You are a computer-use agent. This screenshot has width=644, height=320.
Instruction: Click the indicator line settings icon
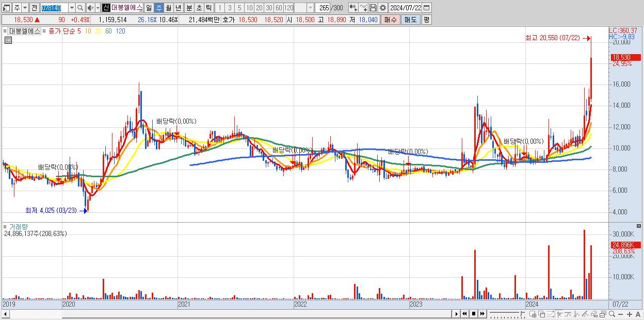tap(363, 8)
